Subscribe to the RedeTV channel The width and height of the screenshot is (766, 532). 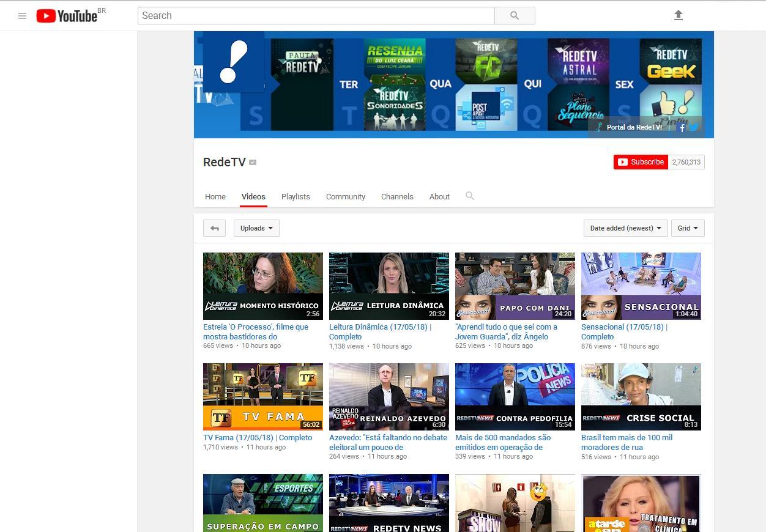tap(641, 162)
